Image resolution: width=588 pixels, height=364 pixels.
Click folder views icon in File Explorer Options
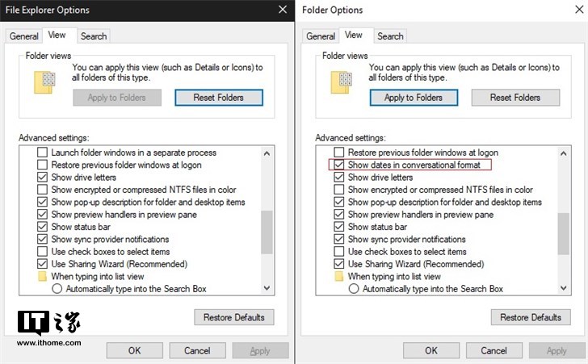pos(44,82)
